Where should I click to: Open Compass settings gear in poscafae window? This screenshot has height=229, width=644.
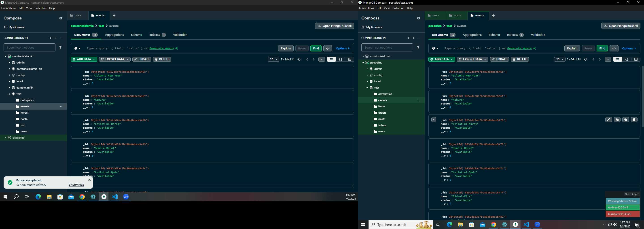tap(419, 18)
